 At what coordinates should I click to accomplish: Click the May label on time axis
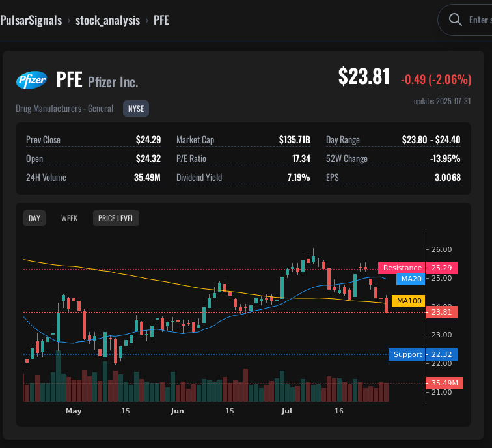point(74,411)
